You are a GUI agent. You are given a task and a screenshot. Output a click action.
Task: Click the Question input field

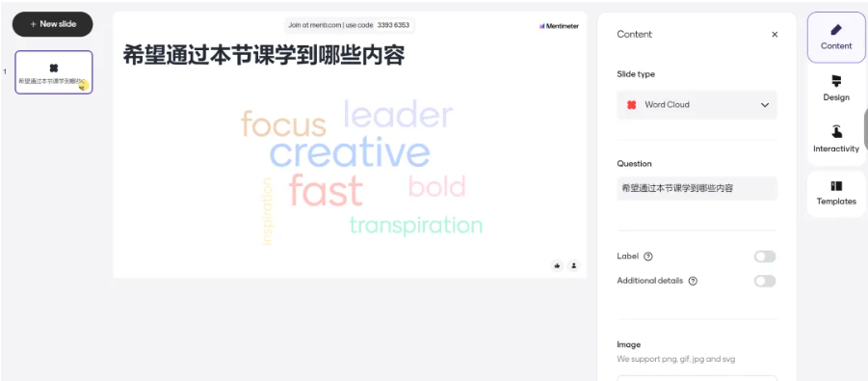pos(697,188)
